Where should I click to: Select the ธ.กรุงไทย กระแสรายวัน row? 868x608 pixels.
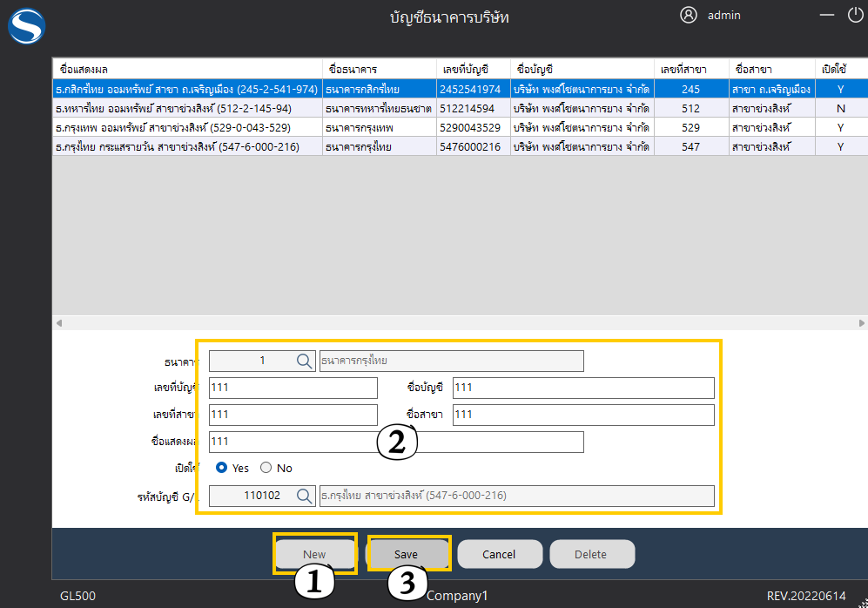pos(187,146)
